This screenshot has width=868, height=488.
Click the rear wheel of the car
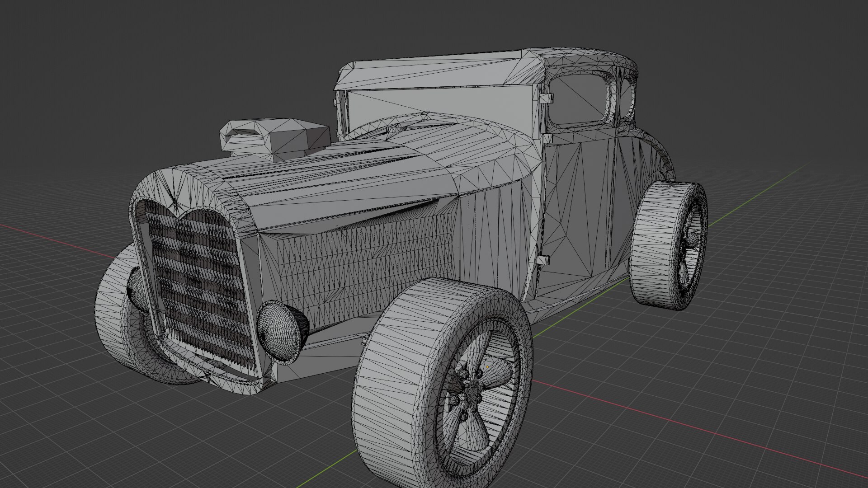point(668,246)
